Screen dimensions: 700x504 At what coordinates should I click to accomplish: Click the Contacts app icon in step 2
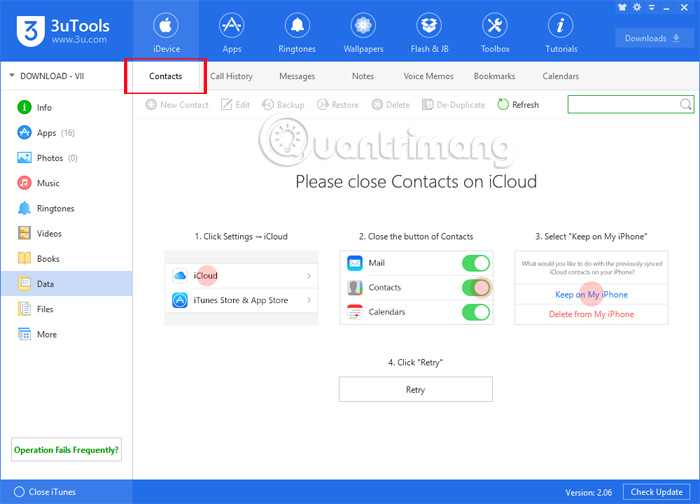(x=355, y=287)
